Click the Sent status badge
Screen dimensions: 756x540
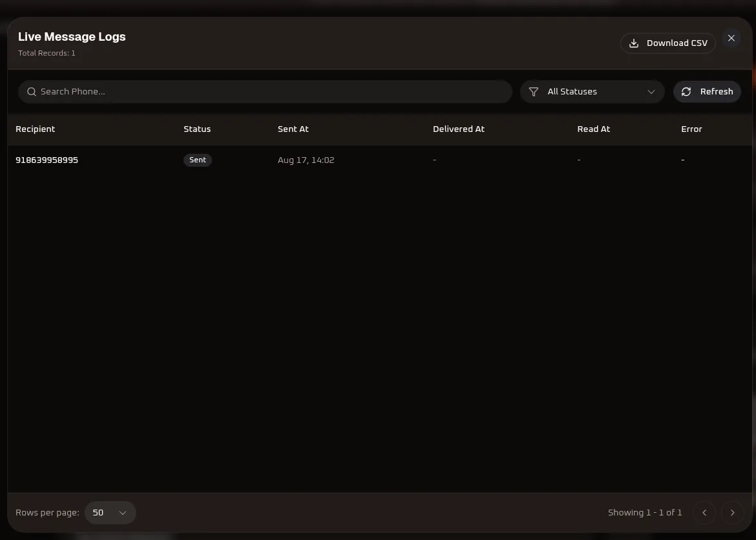[198, 160]
